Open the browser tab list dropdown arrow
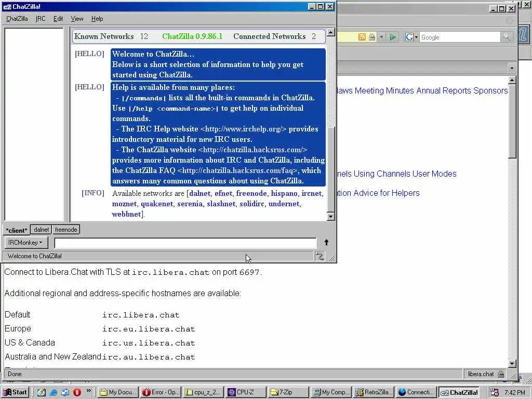532x399 pixels. (x=512, y=68)
